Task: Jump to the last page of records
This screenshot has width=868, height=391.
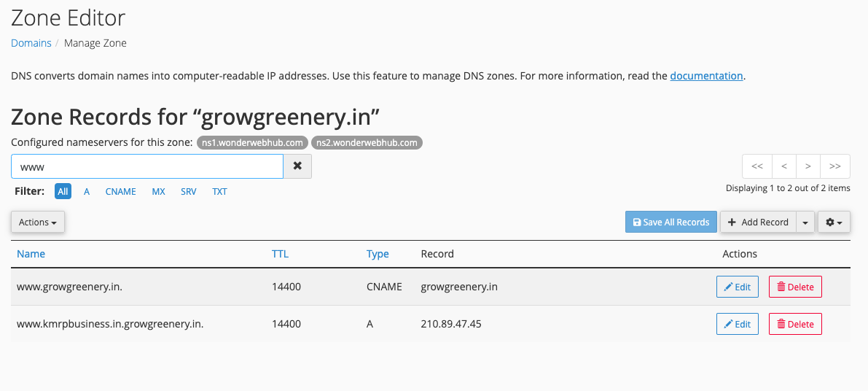Action: (x=835, y=166)
